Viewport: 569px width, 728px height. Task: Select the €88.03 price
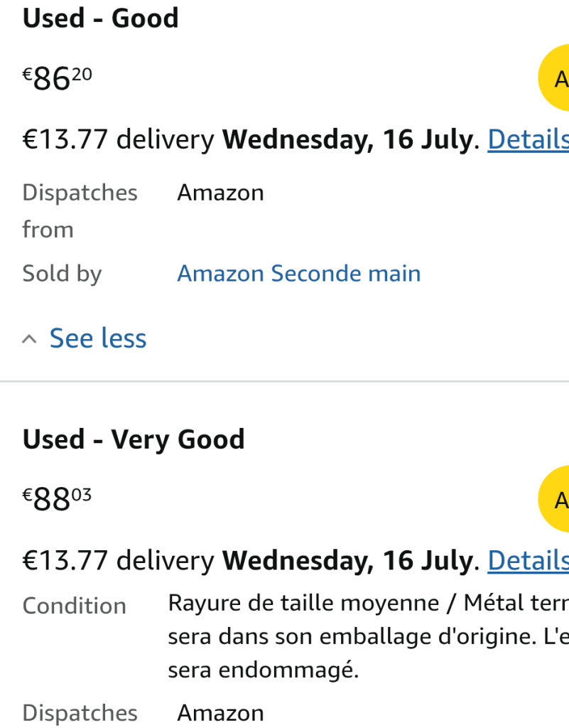(57, 499)
